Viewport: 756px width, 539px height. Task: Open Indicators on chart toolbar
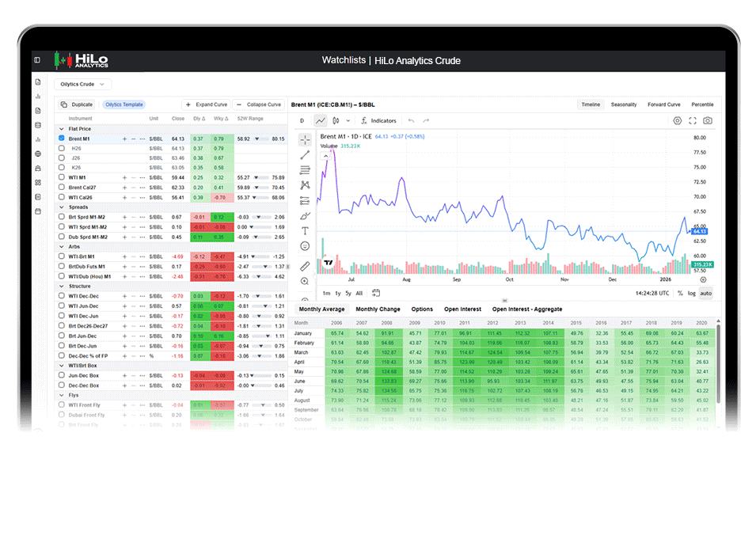click(x=378, y=120)
